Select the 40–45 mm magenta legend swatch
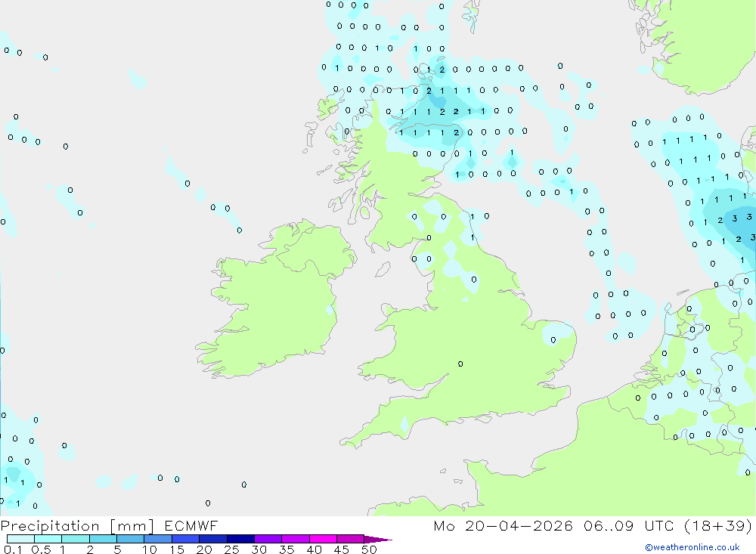The width and height of the screenshot is (756, 554). pos(323,539)
